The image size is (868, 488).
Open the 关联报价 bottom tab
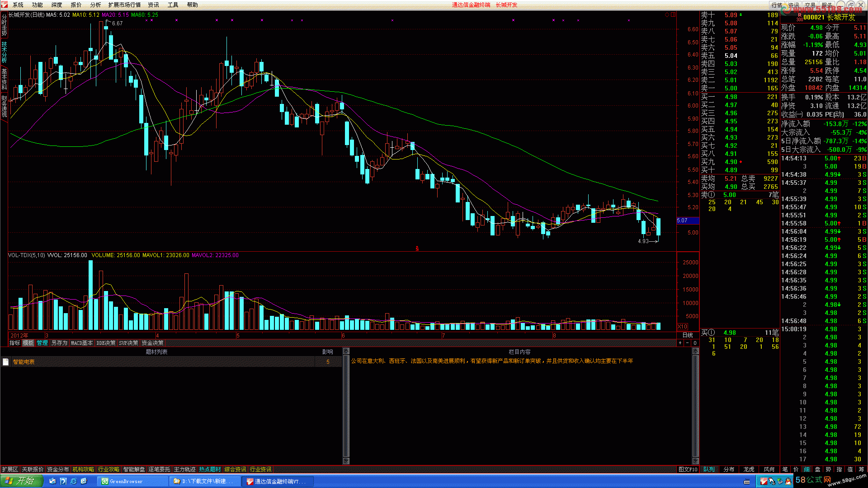click(x=33, y=469)
